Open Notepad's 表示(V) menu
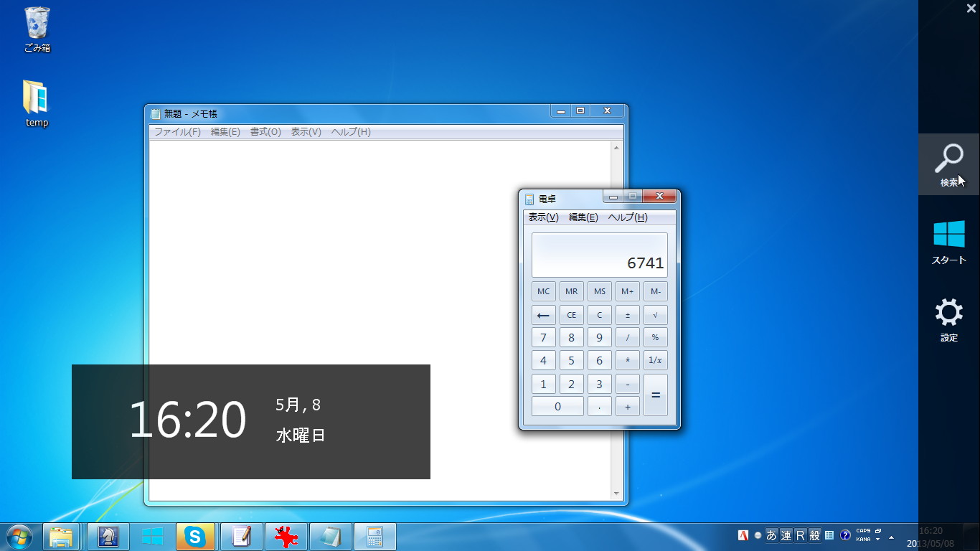 coord(306,132)
